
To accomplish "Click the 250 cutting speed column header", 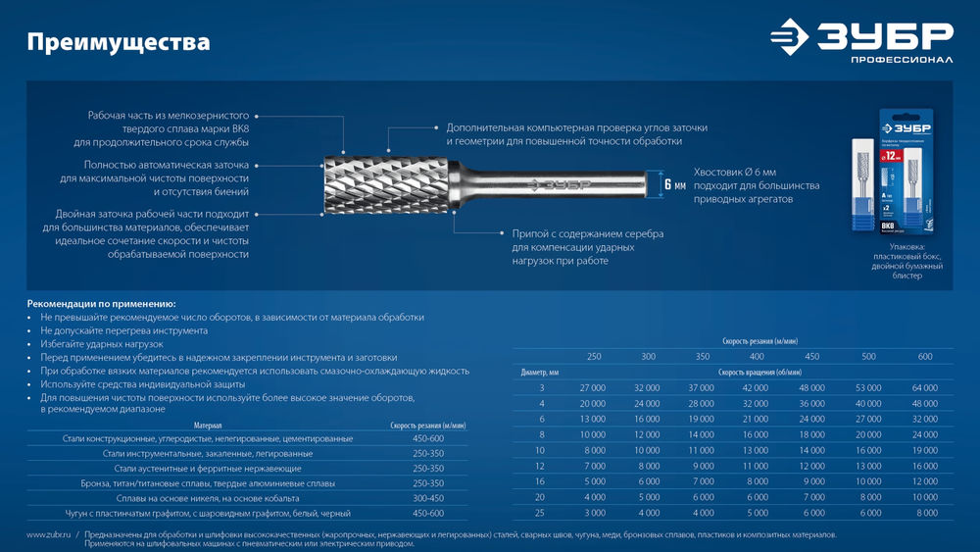I will click(x=594, y=356).
